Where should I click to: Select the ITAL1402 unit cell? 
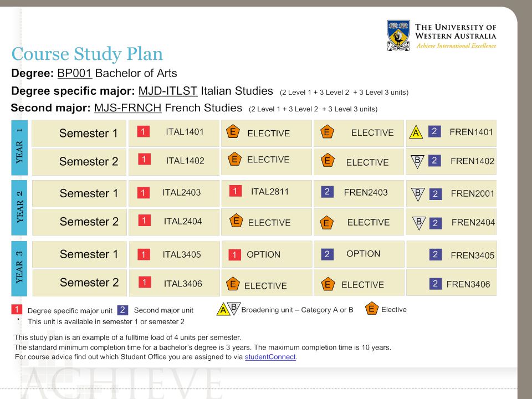click(x=173, y=161)
